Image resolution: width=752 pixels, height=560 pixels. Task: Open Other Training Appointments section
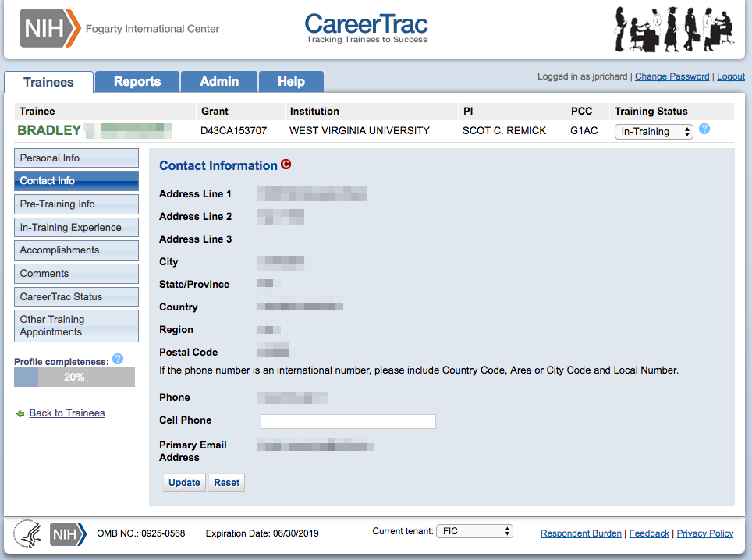pos(76,326)
